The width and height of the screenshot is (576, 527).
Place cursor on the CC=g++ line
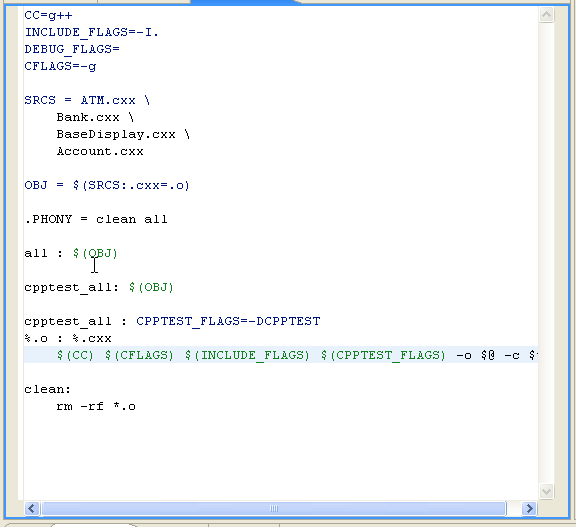(48, 16)
